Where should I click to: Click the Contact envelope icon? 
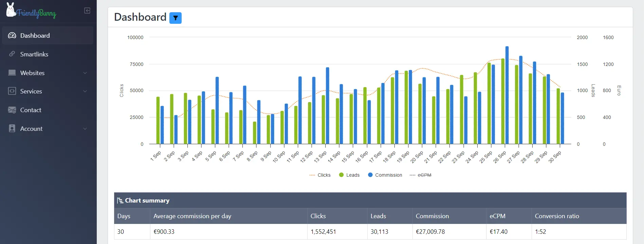pyautogui.click(x=12, y=110)
